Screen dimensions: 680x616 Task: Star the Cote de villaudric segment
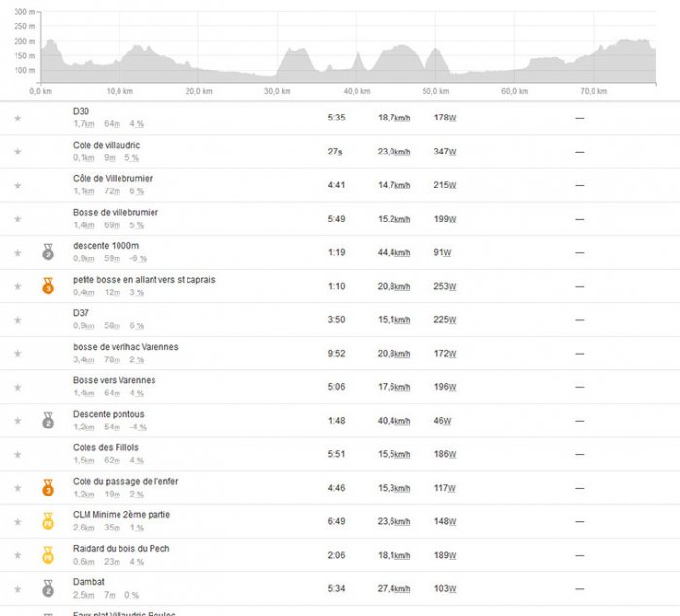point(17,152)
